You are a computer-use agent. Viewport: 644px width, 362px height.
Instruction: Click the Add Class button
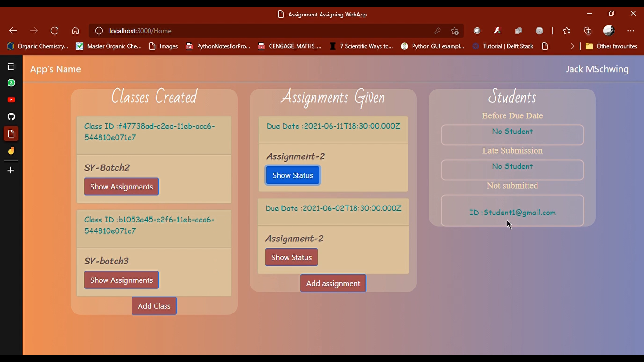click(154, 305)
